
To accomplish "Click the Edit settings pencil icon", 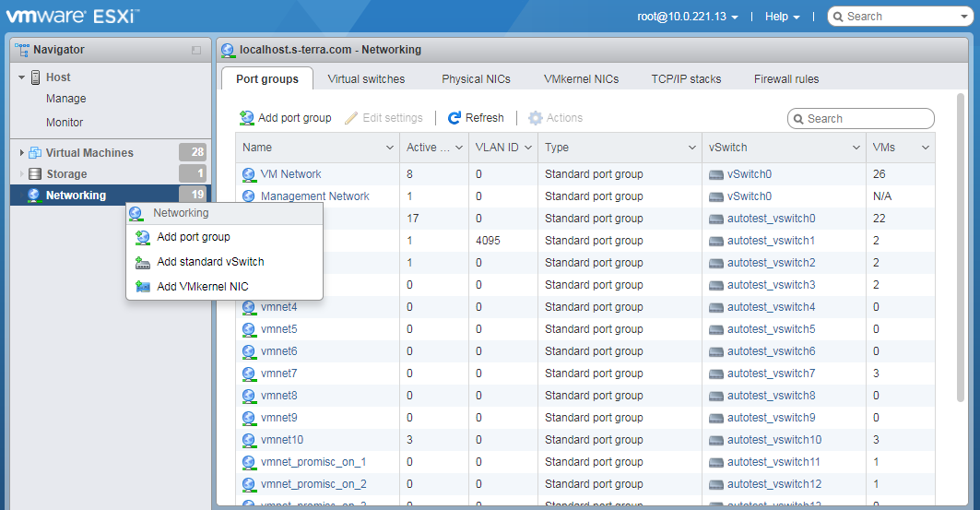I will coord(351,117).
